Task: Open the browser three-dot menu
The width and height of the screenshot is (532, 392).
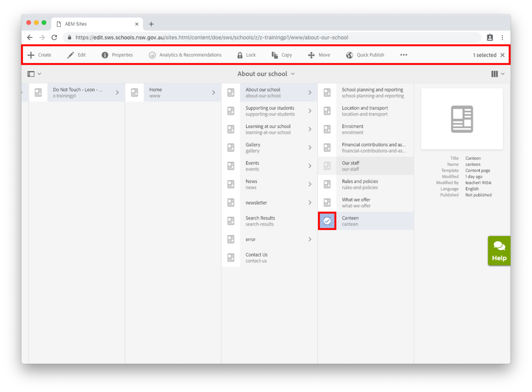Action: (x=502, y=37)
